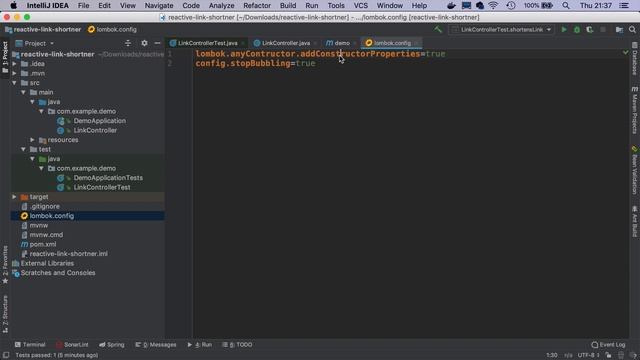Click the config.stopBubbling line in editor
Image resolution: width=640 pixels, height=360 pixels.
point(255,63)
